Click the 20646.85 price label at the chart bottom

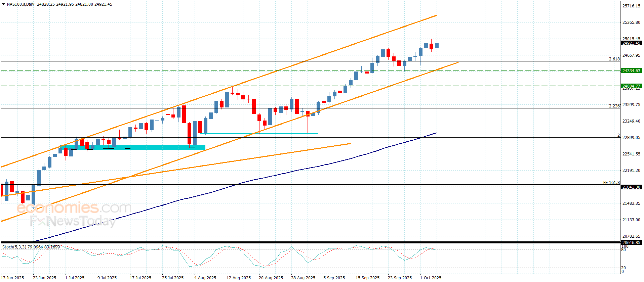(631, 243)
